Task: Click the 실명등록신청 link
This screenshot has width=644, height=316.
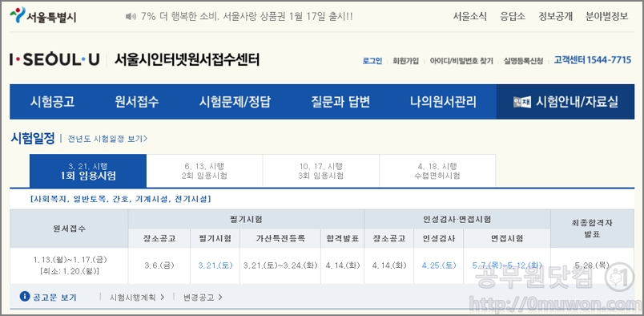Action: pyautogui.click(x=523, y=61)
